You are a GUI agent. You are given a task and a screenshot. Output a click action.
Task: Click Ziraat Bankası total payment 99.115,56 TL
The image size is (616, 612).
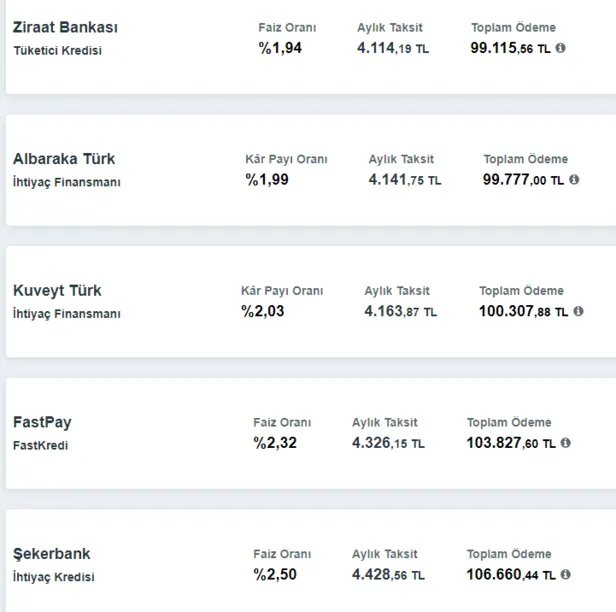pyautogui.click(x=510, y=48)
